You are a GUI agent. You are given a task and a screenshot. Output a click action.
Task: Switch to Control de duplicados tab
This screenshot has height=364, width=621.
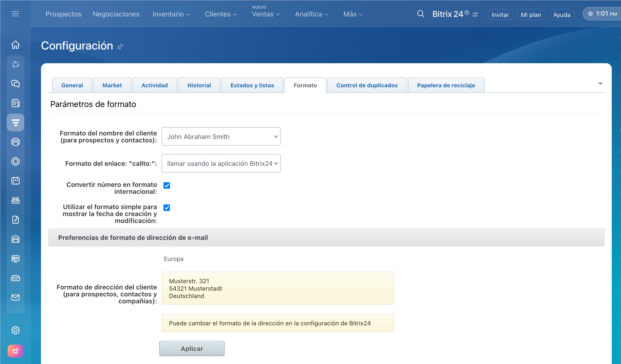367,85
